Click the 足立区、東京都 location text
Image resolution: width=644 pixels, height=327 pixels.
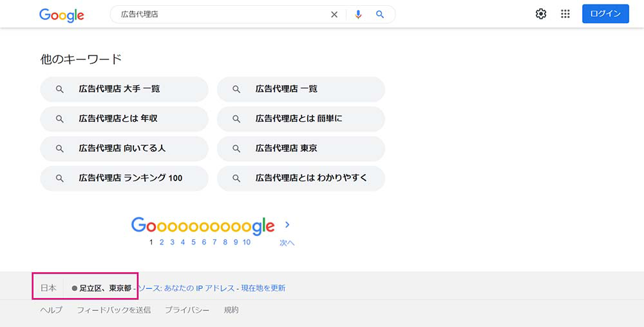(x=105, y=288)
